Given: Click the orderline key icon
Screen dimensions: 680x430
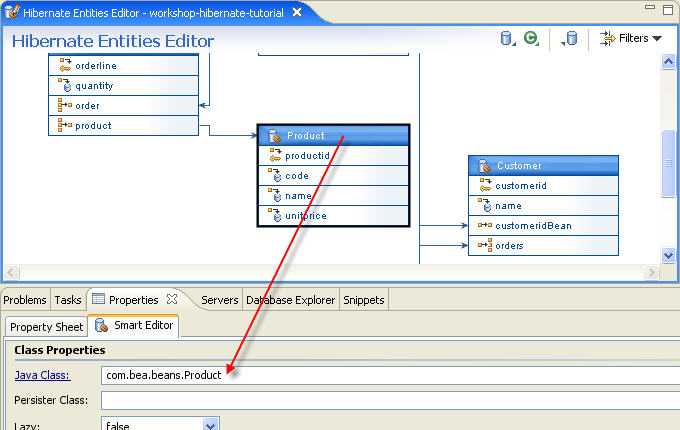Looking at the screenshot, I should click(x=65, y=65).
